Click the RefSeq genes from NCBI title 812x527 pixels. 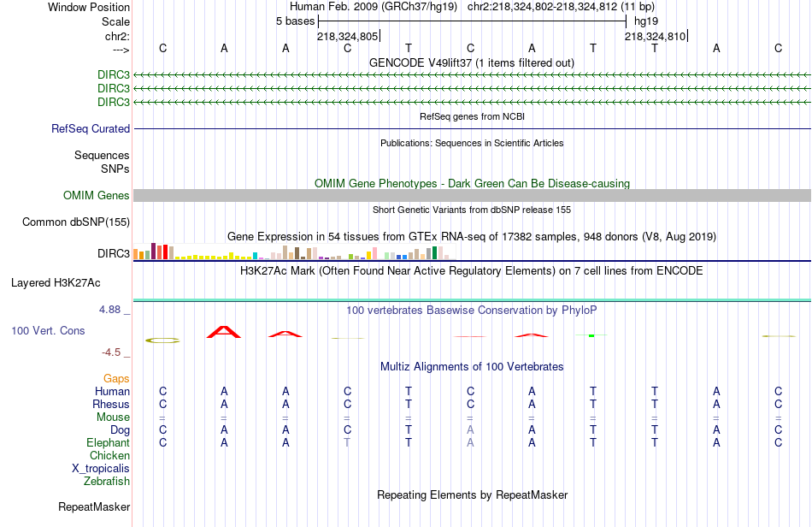[x=472, y=116]
